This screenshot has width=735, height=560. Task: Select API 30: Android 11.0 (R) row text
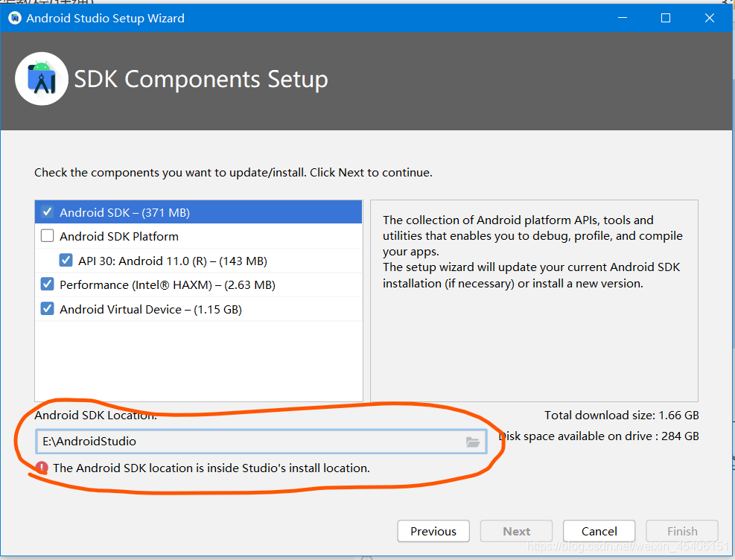(173, 261)
